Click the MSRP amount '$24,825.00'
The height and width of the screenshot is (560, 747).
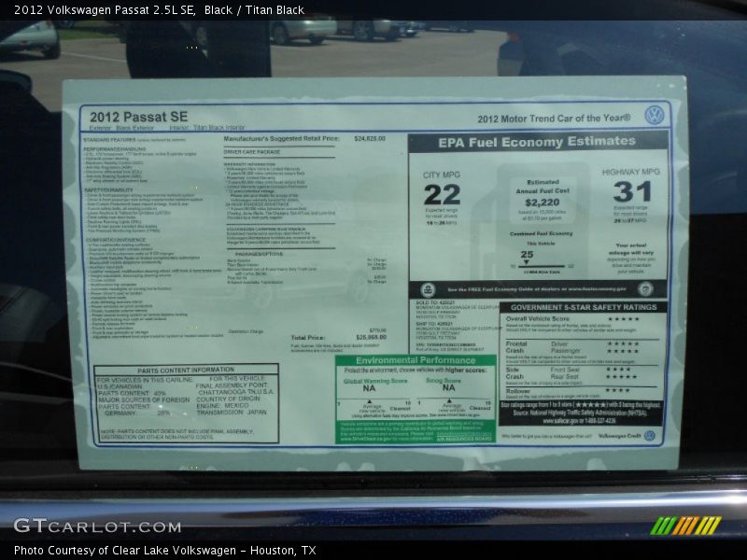(x=370, y=138)
